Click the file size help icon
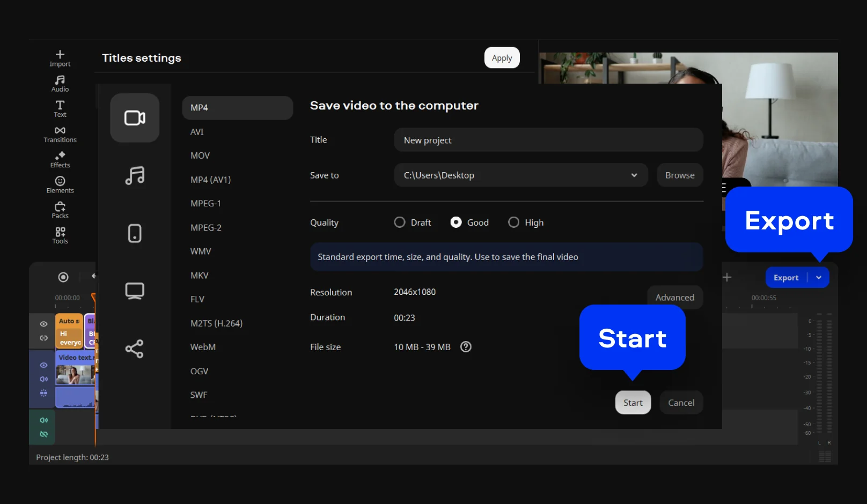The height and width of the screenshot is (504, 867). point(466,347)
